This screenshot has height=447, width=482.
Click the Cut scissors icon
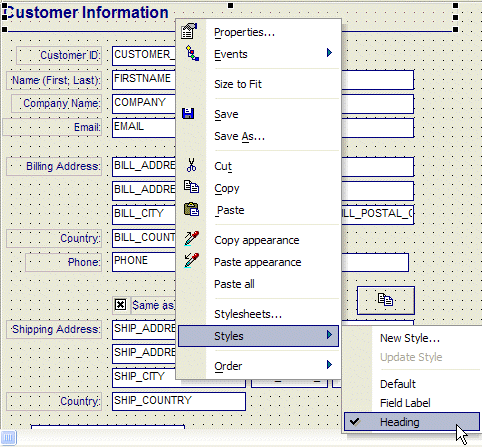pyautogui.click(x=191, y=165)
